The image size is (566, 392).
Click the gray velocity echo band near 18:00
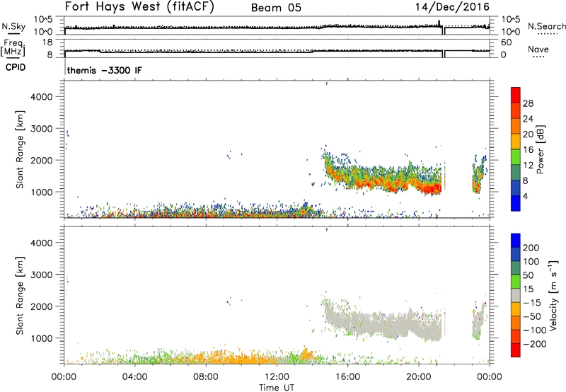click(383, 325)
